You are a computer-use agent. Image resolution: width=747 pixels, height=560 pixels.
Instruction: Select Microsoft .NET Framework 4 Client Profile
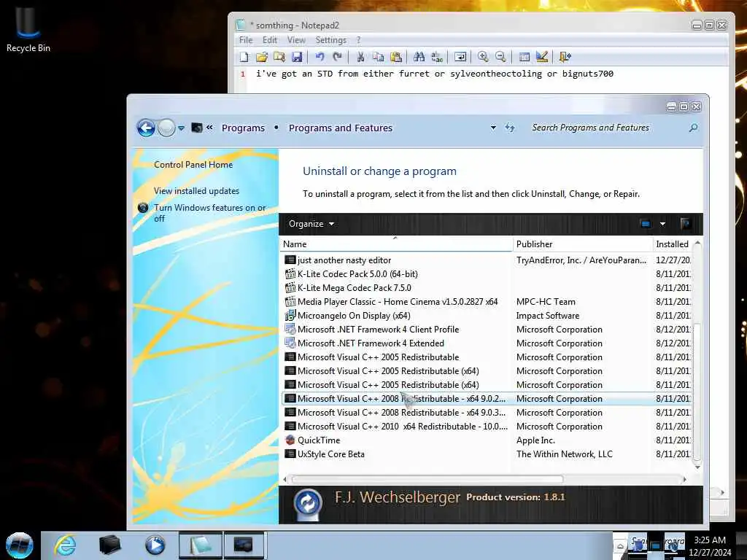click(x=486, y=330)
